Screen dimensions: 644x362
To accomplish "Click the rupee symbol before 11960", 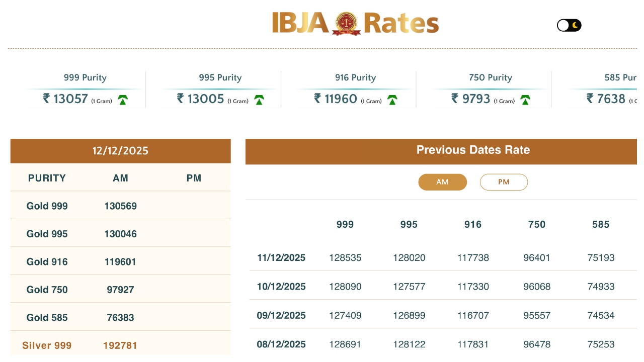I will click(x=317, y=99).
